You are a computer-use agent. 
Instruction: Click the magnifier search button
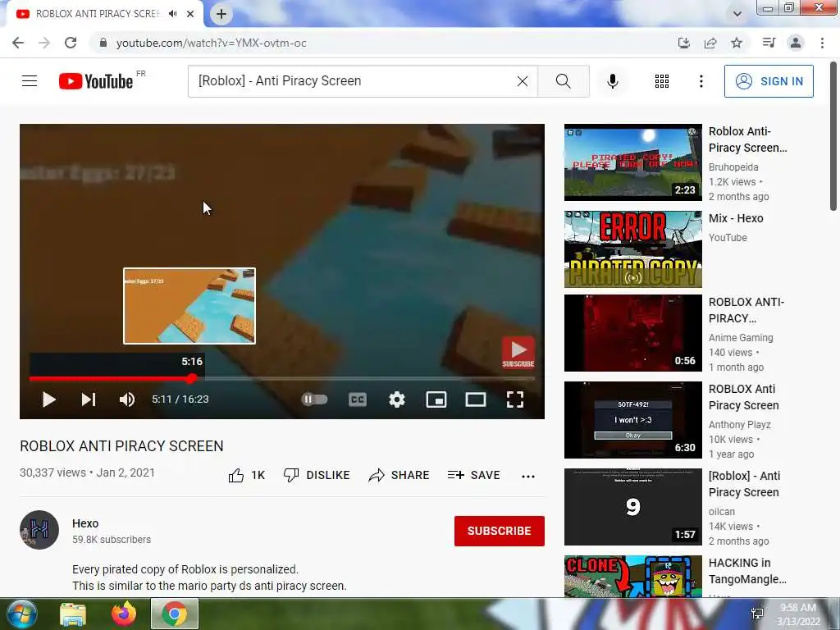(563, 81)
